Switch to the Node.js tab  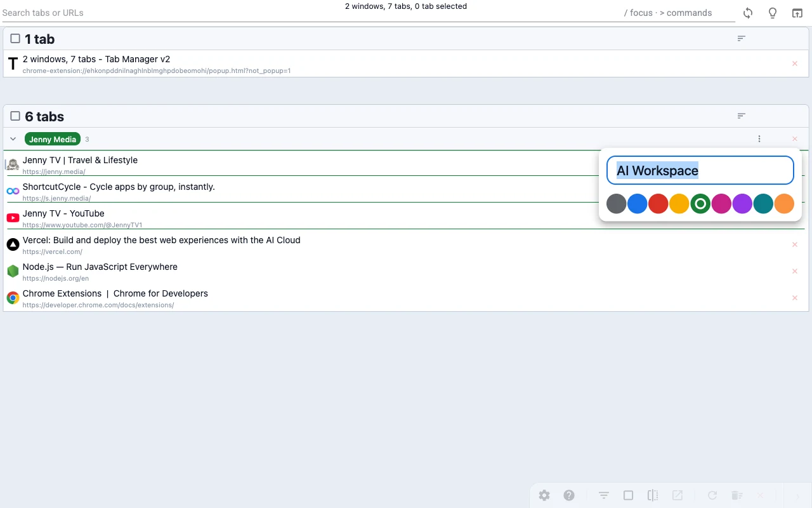coord(100,267)
